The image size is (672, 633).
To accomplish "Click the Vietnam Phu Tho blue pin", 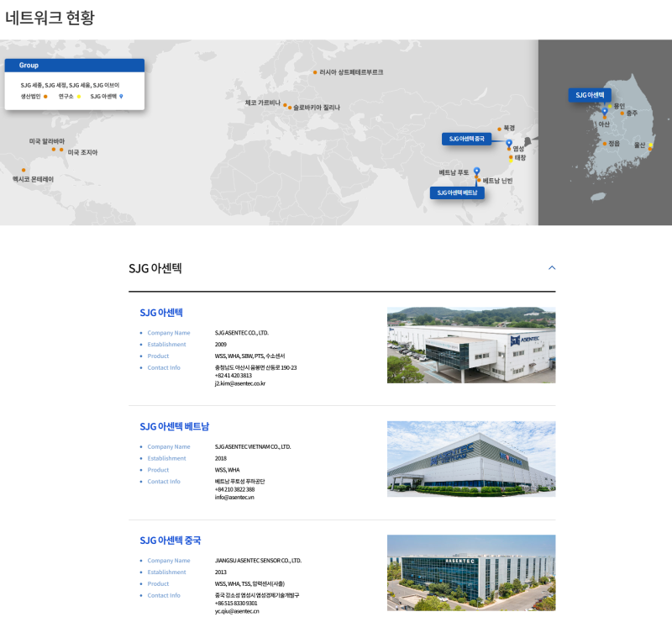I will click(x=476, y=171).
